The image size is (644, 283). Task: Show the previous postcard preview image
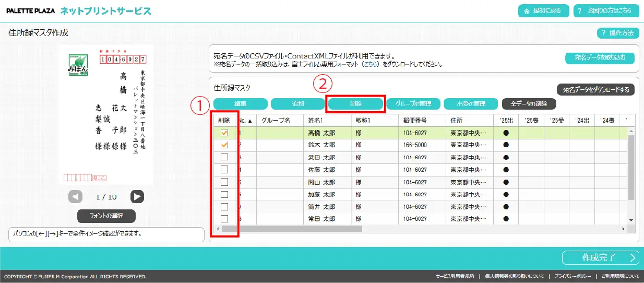76,196
